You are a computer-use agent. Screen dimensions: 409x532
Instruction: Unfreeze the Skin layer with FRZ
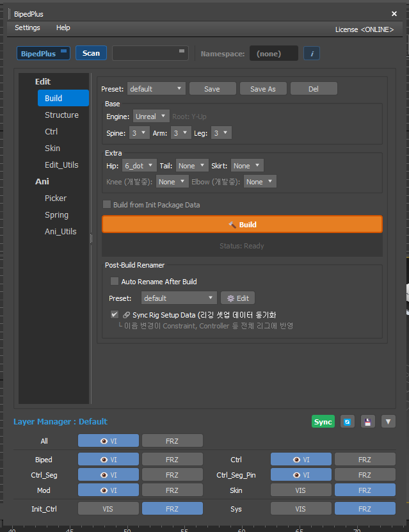pos(364,490)
